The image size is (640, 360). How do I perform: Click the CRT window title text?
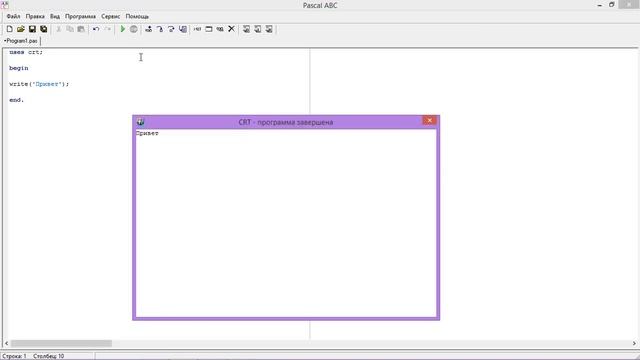pyautogui.click(x=286, y=122)
